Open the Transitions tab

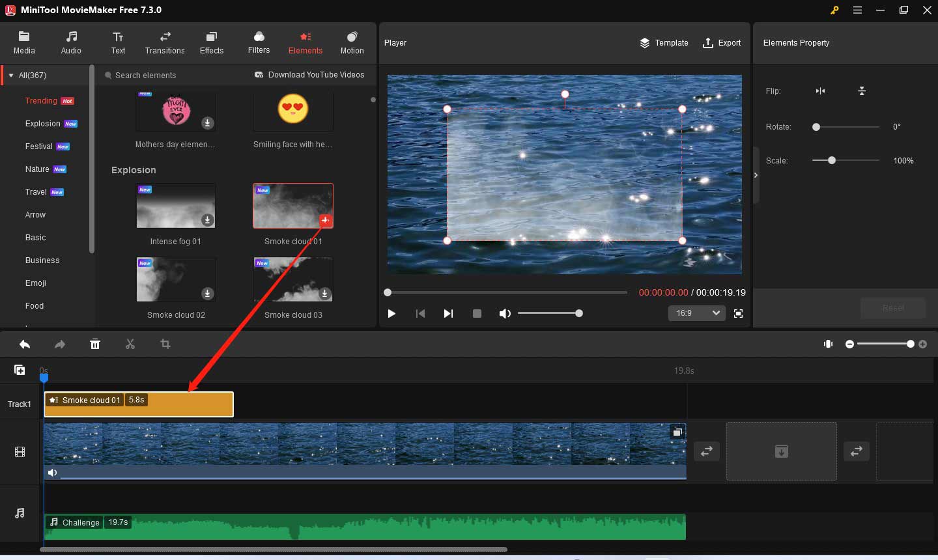pyautogui.click(x=165, y=43)
